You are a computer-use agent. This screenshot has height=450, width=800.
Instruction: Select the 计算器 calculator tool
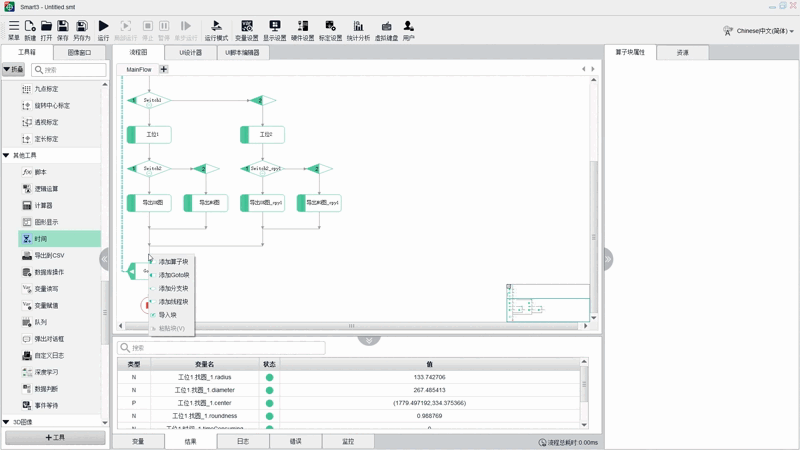[x=43, y=206]
